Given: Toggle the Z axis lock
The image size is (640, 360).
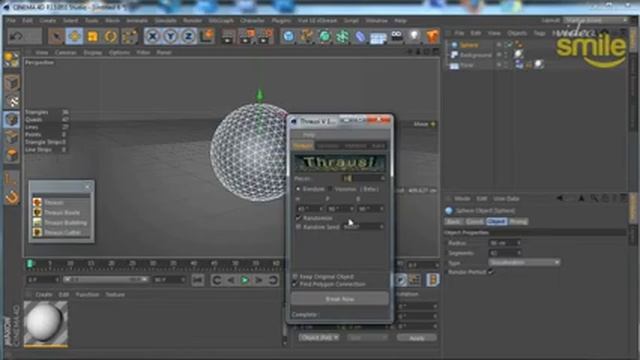Looking at the screenshot, I should [x=189, y=37].
